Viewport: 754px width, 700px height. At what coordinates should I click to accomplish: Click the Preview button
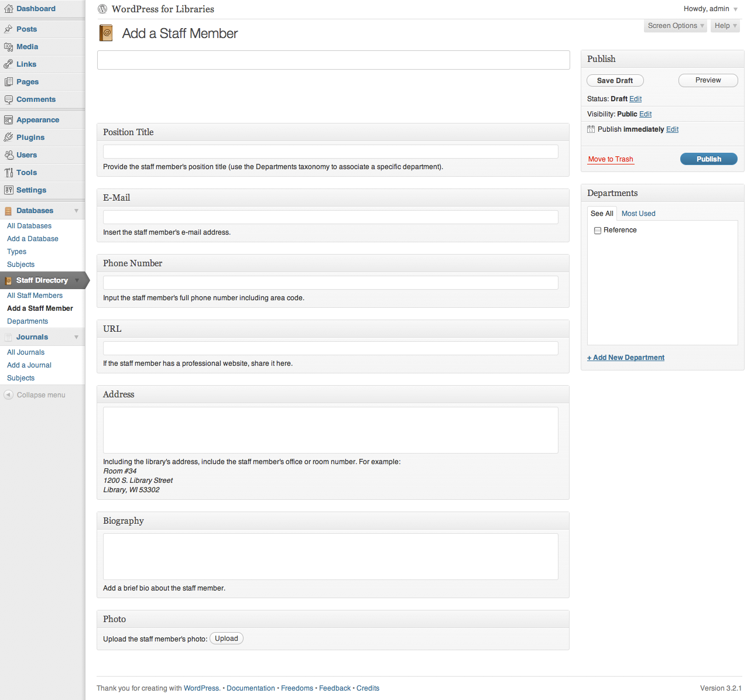pos(708,80)
